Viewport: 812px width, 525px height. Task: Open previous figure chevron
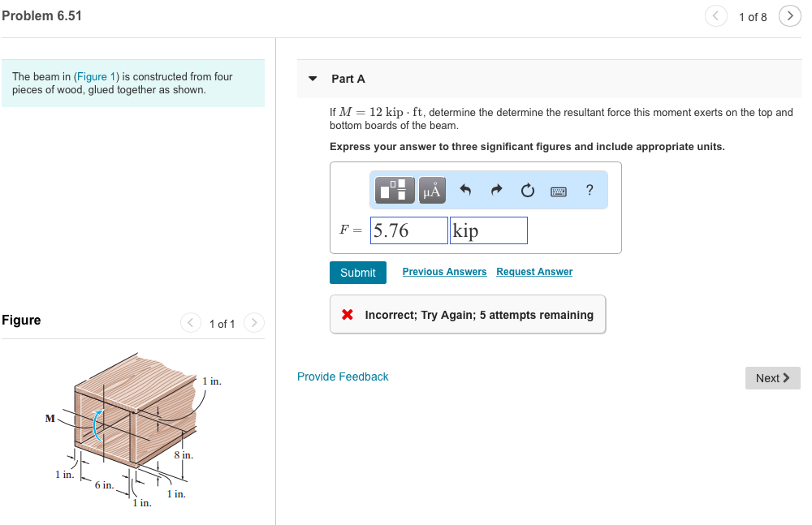tap(190, 322)
